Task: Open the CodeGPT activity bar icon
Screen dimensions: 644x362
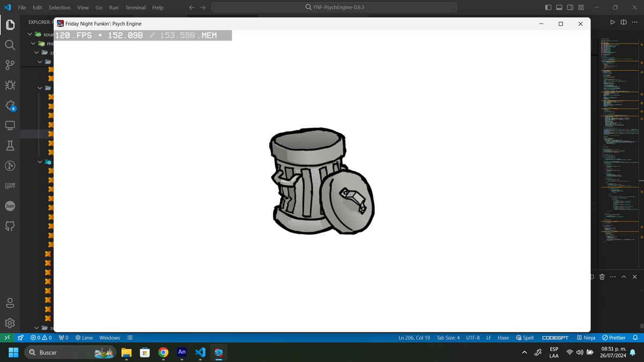Action: 10,186
